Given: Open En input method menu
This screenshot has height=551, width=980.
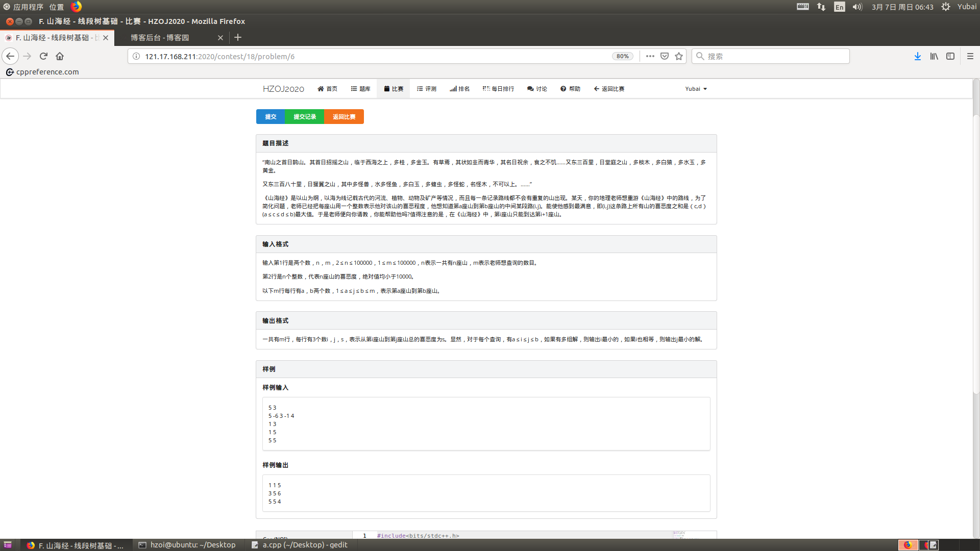Looking at the screenshot, I should 839,7.
